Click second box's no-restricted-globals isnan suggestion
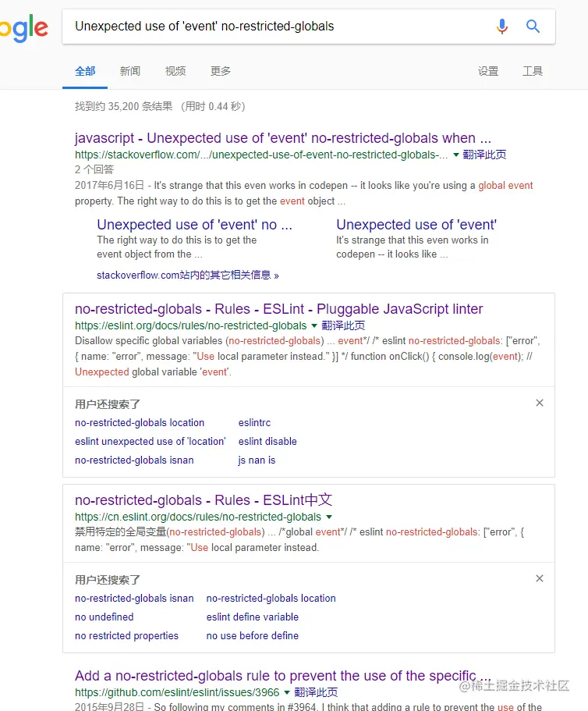Viewport: 588px width, 711px height. (134, 598)
